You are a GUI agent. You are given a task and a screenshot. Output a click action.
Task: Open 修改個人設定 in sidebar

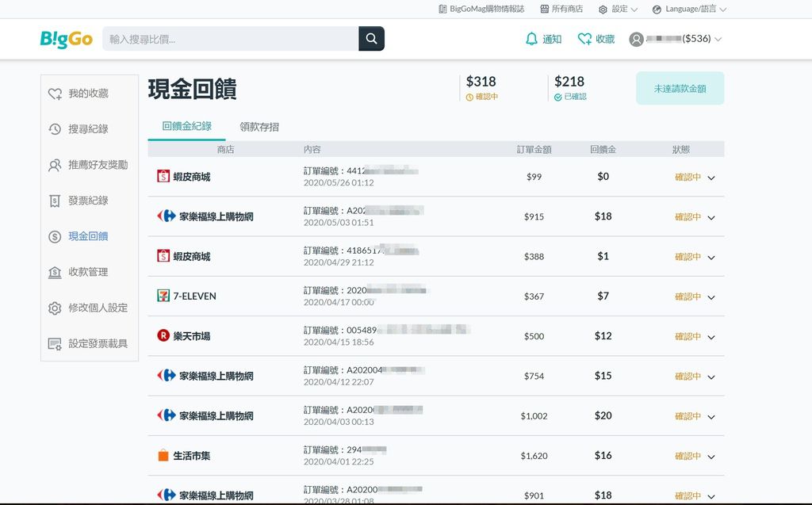(x=98, y=308)
